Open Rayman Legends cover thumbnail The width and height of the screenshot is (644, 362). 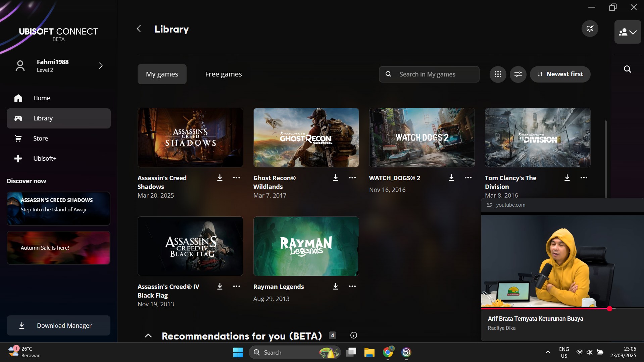click(306, 246)
